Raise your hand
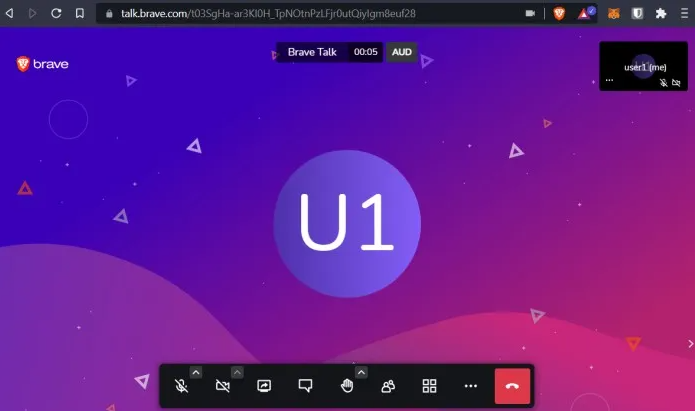Viewport: 695px width, 411px height. (347, 386)
